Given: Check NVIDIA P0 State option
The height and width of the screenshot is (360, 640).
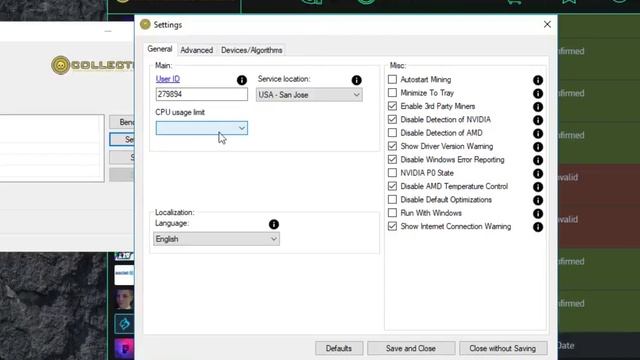Looking at the screenshot, I should [392, 173].
